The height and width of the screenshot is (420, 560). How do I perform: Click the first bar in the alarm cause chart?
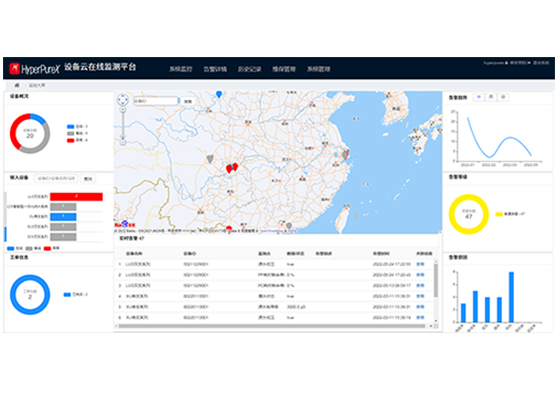click(x=463, y=313)
